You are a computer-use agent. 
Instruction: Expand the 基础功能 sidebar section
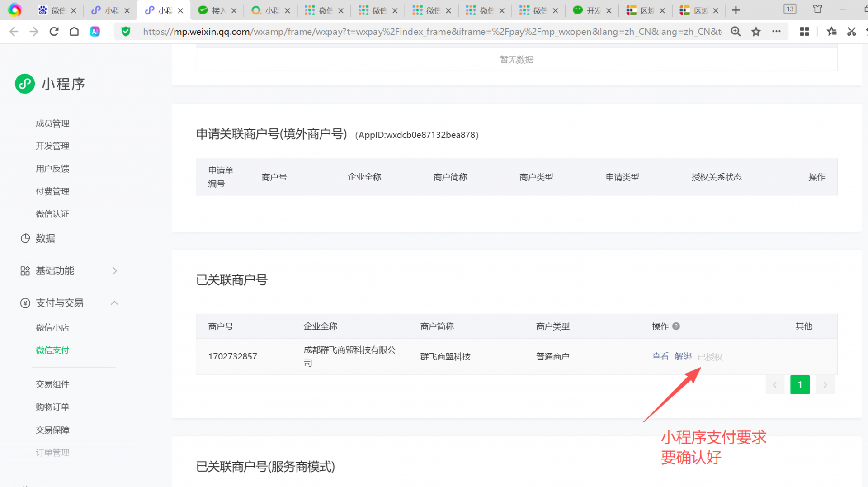[x=114, y=271]
